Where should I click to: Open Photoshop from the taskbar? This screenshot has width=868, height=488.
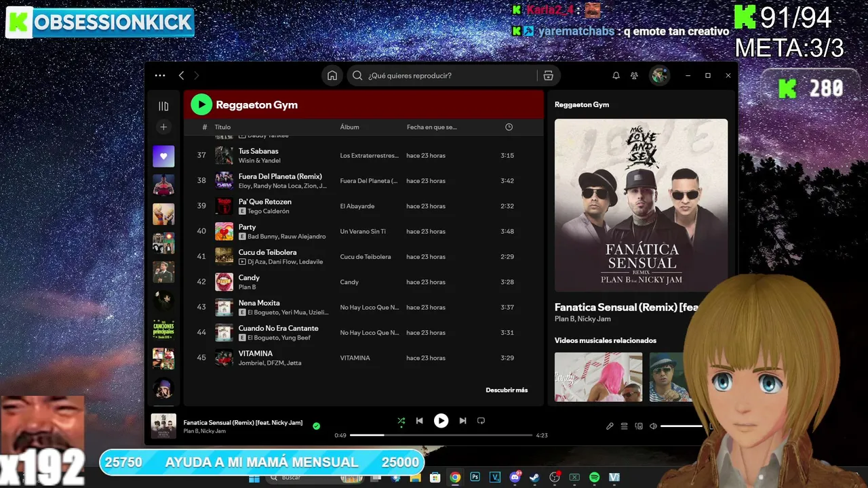point(475,478)
